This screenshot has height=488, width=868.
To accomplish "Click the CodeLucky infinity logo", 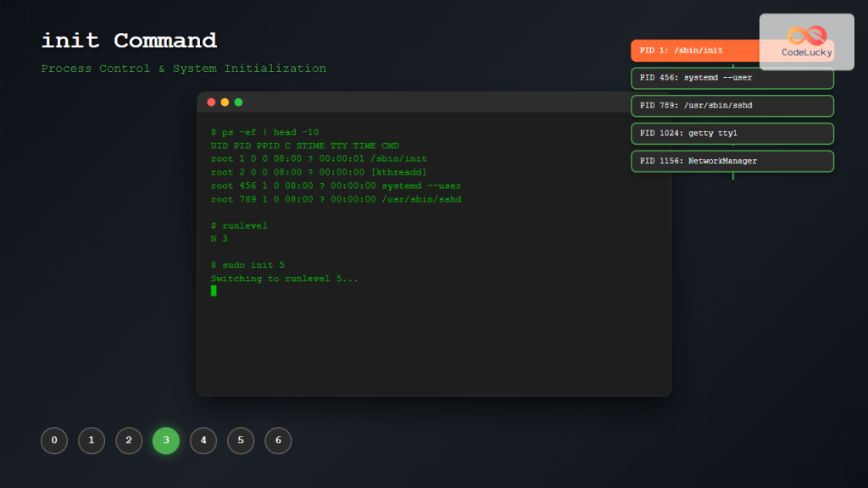I will (808, 36).
